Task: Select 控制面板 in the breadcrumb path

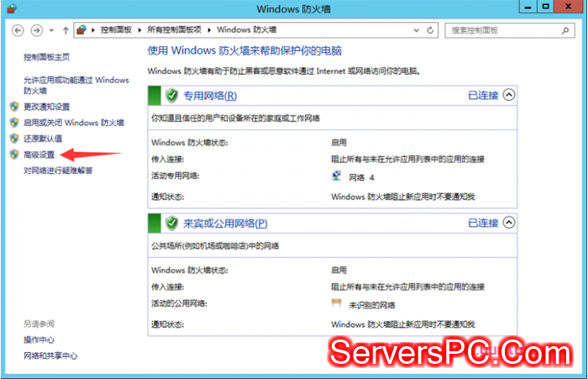Action: point(116,30)
